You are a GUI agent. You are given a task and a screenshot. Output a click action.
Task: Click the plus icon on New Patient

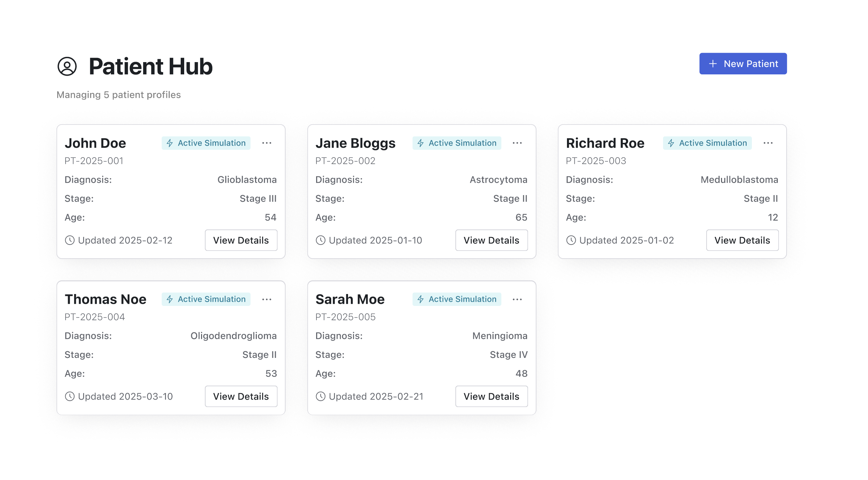click(713, 64)
